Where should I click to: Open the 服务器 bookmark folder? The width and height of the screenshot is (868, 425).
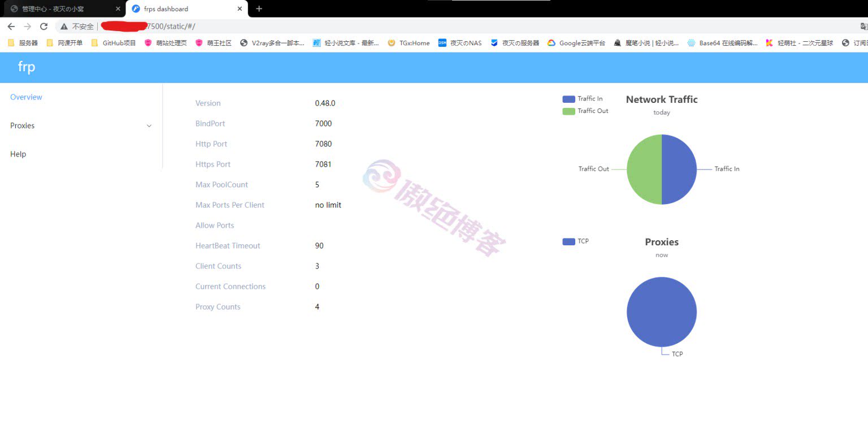[23, 43]
